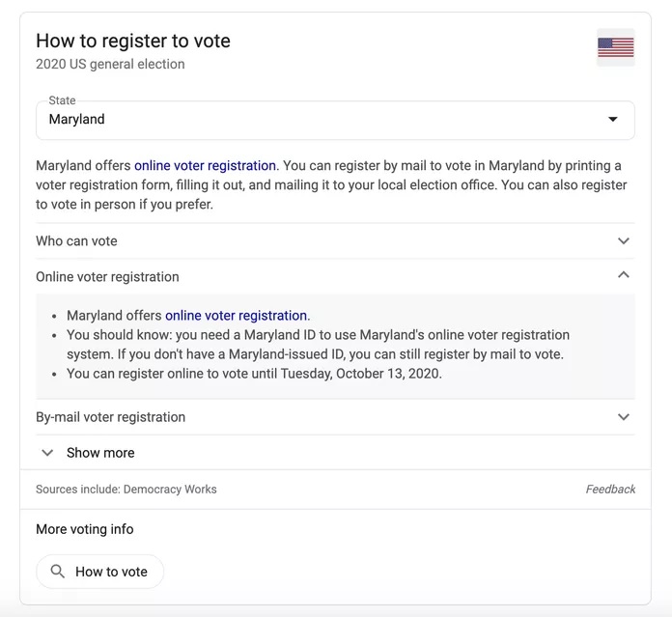The image size is (672, 617).
Task: Click the chevron next to Show more
Action: click(x=47, y=453)
